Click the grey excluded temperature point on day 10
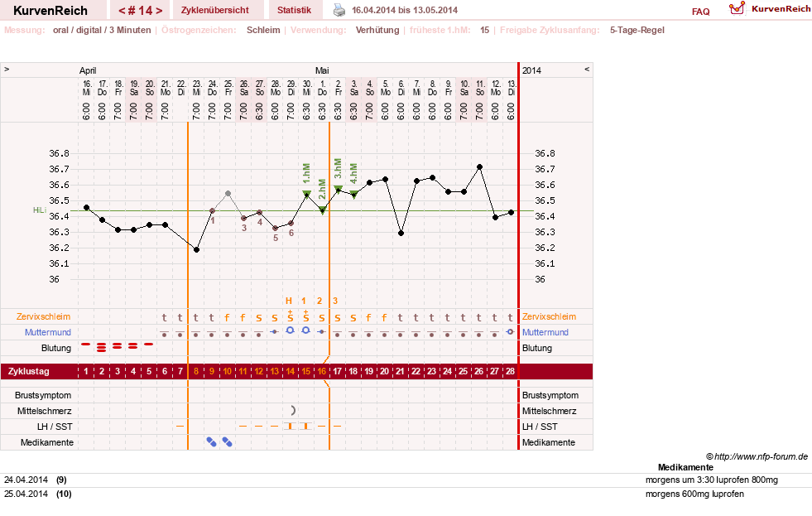 point(228,193)
